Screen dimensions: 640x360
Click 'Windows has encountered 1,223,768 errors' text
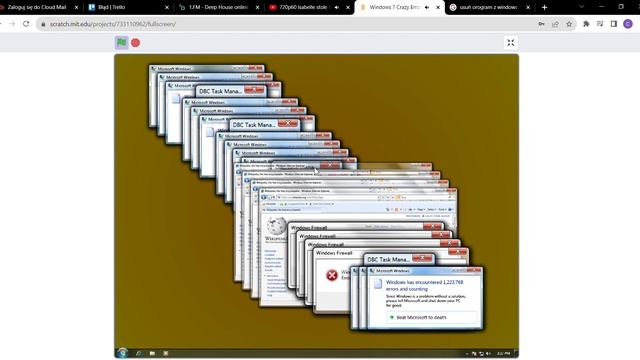424,285
